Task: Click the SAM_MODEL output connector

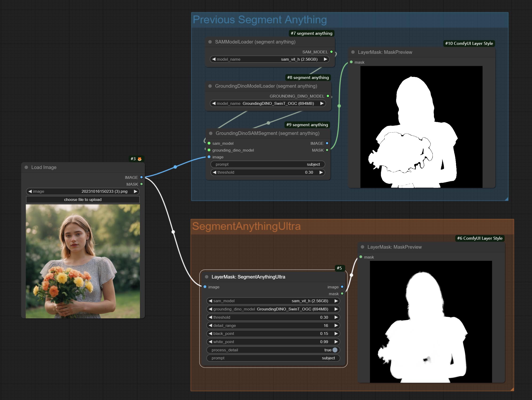Action: tap(331, 52)
